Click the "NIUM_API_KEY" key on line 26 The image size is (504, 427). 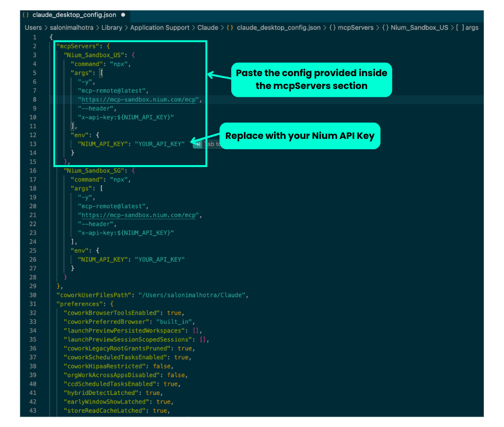point(103,259)
